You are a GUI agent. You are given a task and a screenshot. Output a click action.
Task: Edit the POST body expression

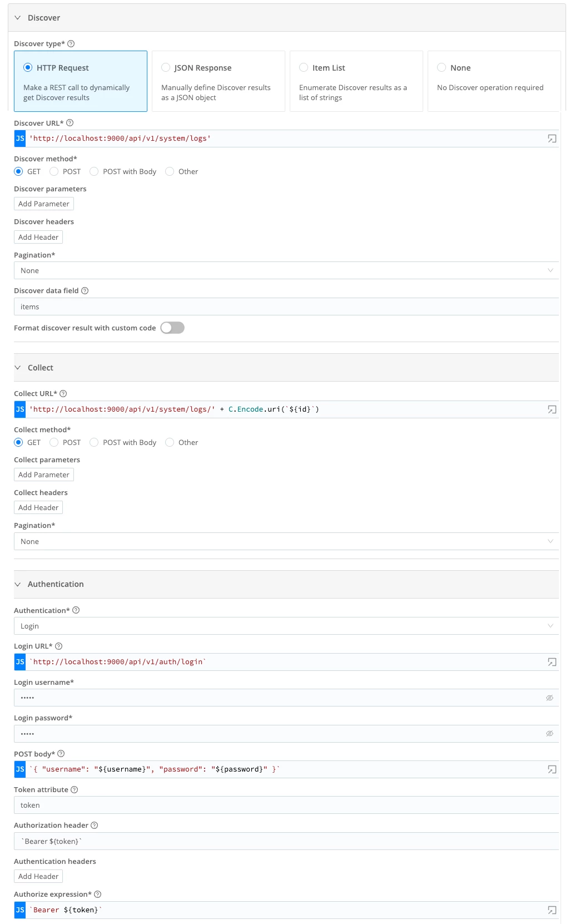pyautogui.click(x=286, y=769)
